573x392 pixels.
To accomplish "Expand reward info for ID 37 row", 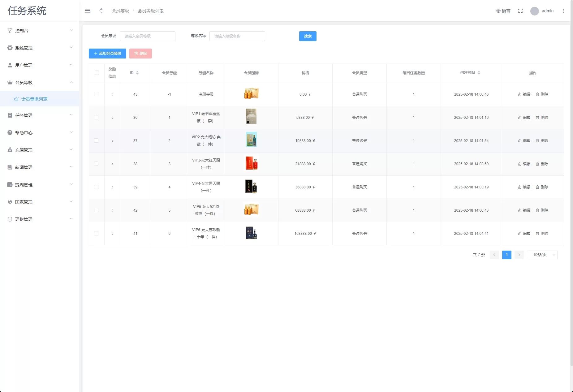I will tap(112, 141).
